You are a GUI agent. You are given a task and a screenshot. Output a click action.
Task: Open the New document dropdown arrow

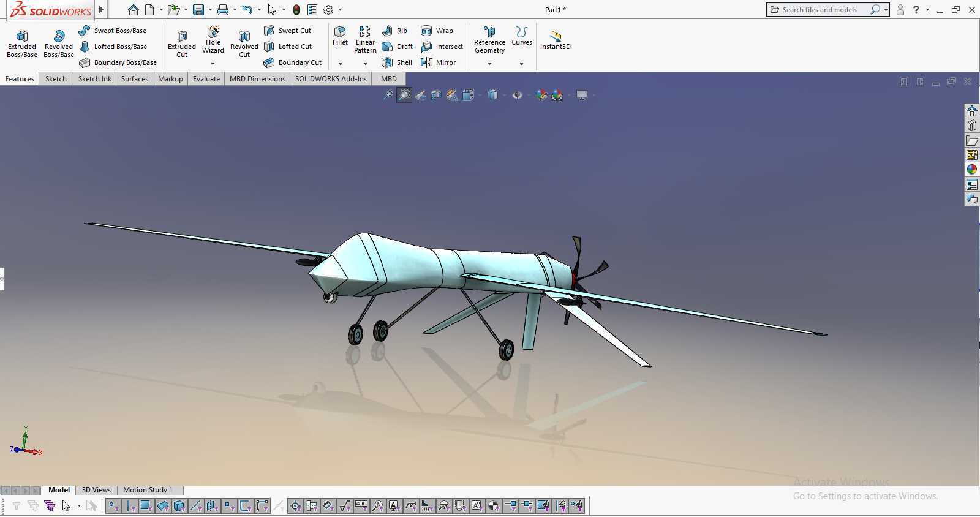(x=161, y=10)
